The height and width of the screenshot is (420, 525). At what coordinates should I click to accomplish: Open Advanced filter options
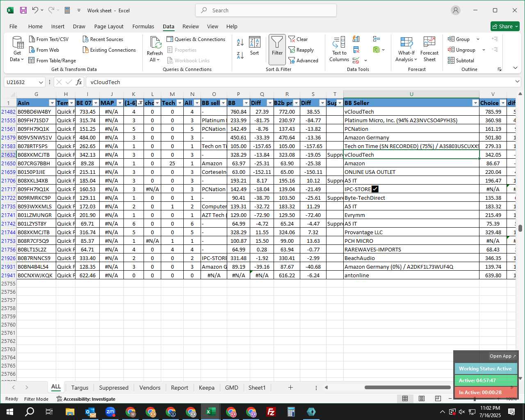pyautogui.click(x=304, y=60)
